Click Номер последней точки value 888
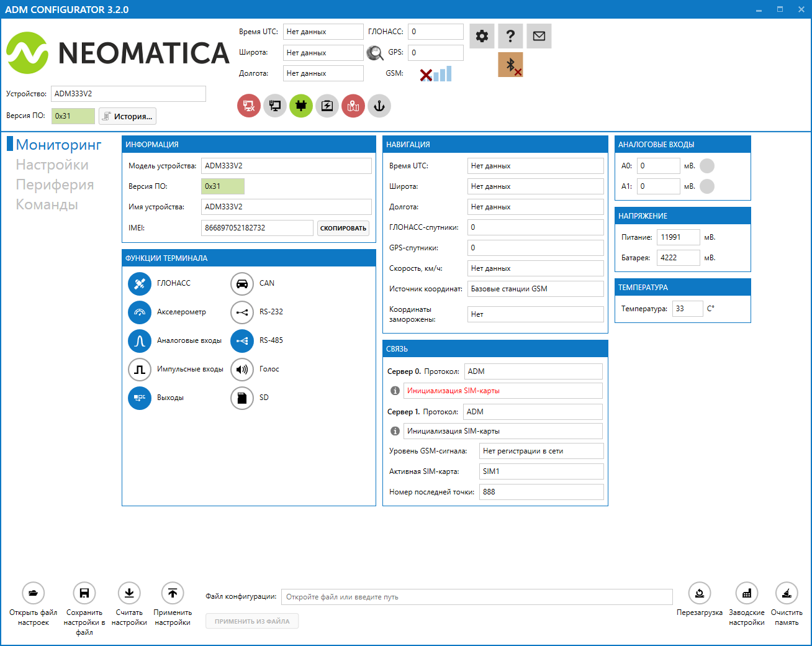The height and width of the screenshot is (646, 812). click(x=541, y=492)
